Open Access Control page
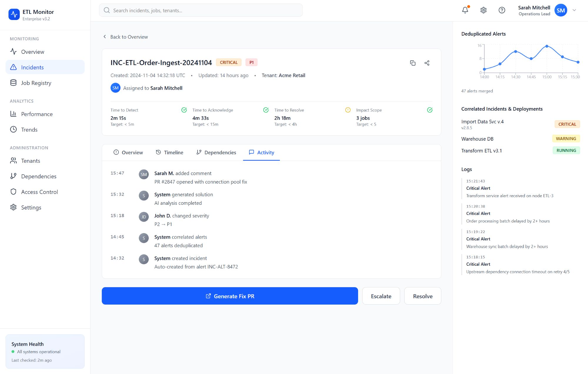 click(x=45, y=192)
